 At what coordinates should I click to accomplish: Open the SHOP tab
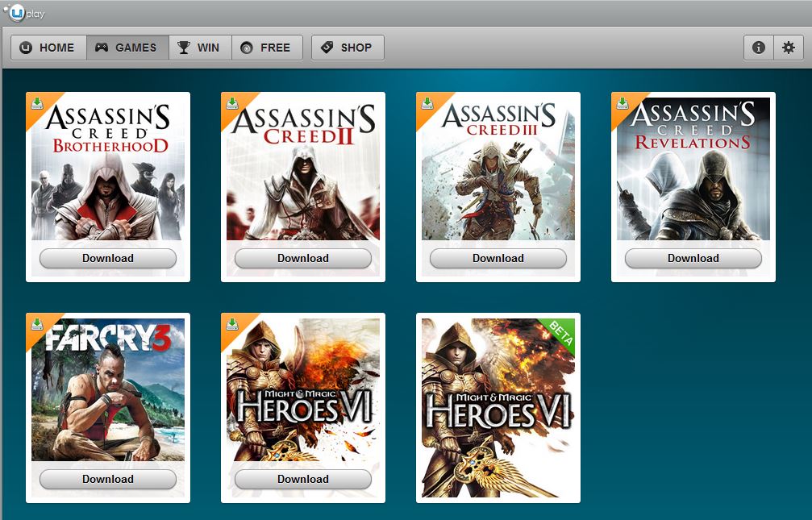point(348,48)
